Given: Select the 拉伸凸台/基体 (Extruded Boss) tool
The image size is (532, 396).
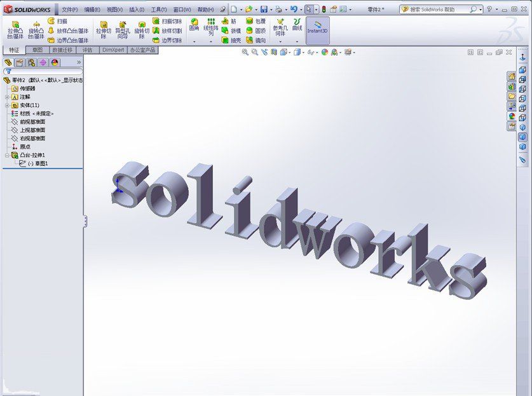Looking at the screenshot, I should click(x=14, y=29).
